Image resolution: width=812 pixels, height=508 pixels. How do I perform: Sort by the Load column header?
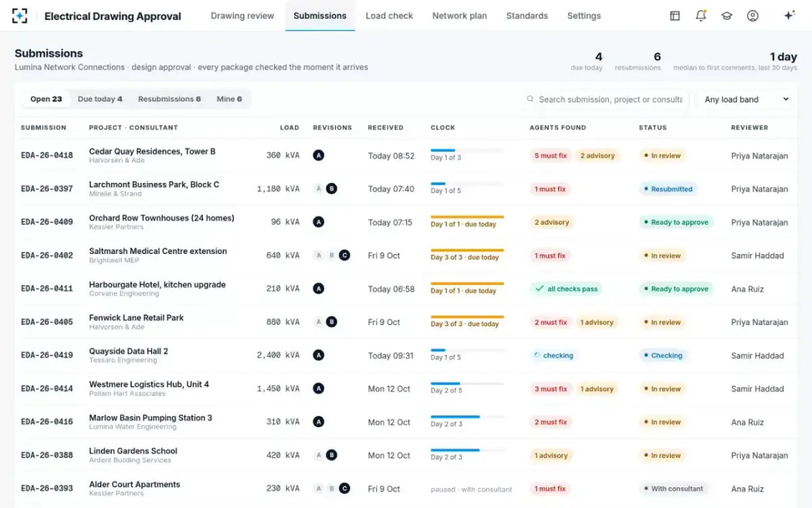coord(290,127)
